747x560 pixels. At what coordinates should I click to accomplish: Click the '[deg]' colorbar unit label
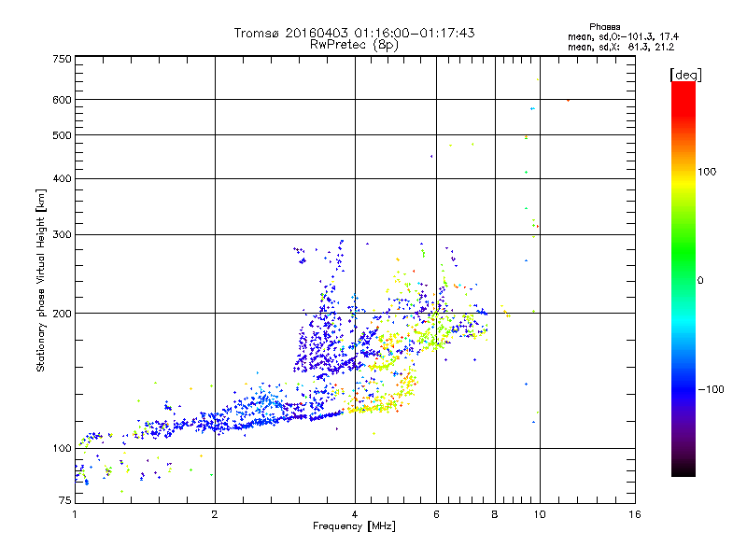click(x=685, y=75)
